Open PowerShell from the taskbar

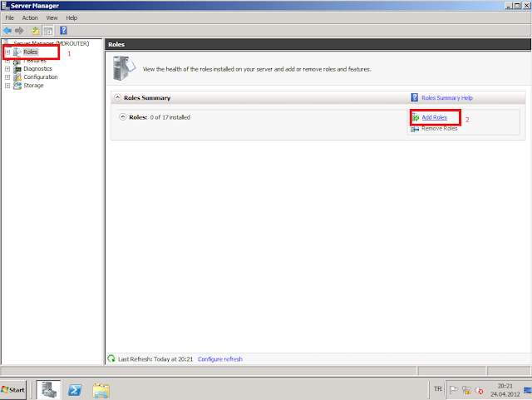point(75,389)
